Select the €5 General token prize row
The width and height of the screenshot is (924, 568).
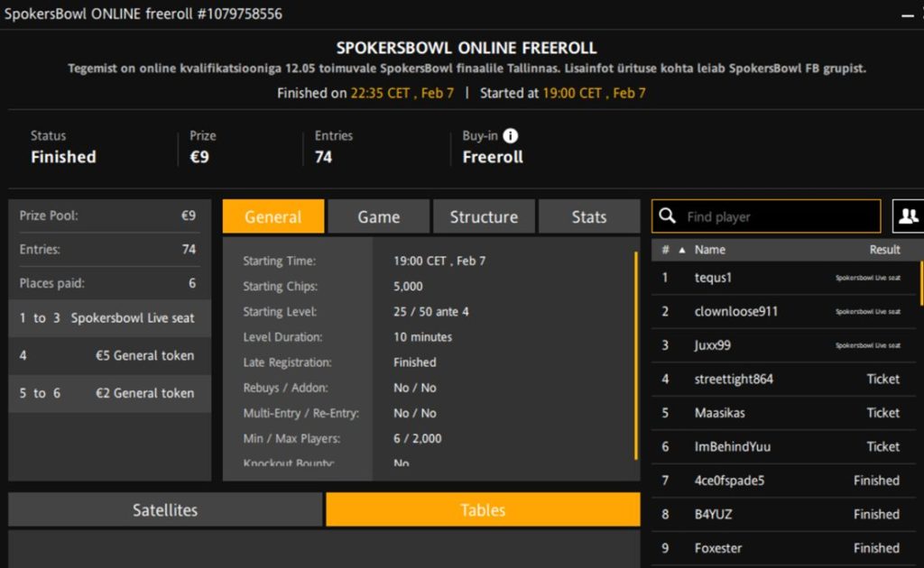[x=109, y=355]
